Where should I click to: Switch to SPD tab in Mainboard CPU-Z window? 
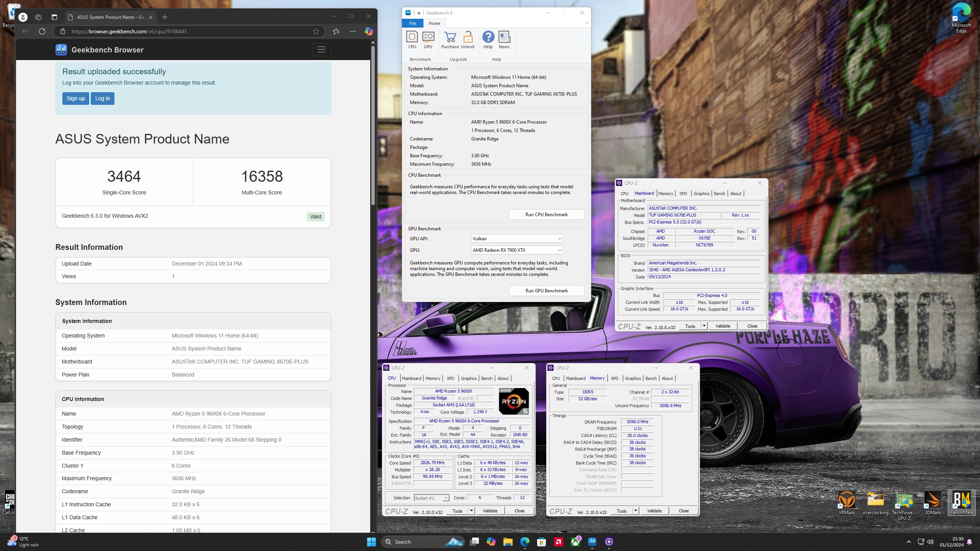point(683,194)
